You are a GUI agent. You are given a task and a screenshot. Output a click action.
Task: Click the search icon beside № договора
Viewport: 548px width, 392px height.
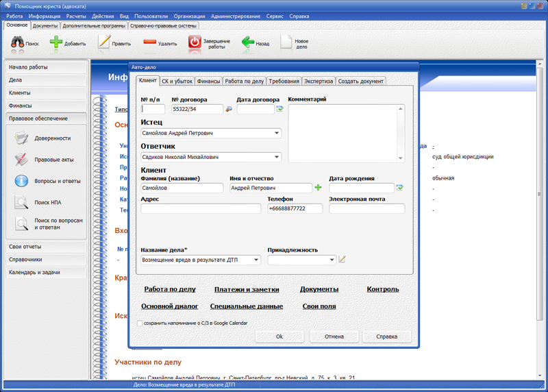[x=229, y=109]
